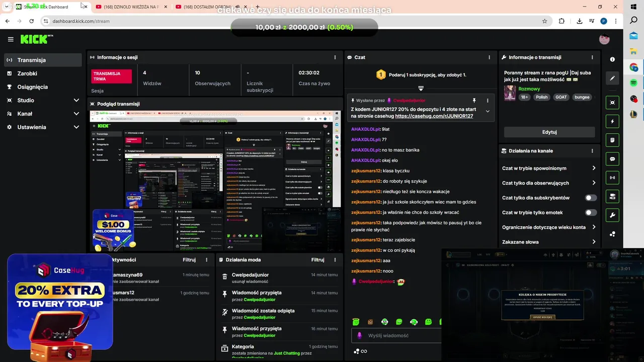
Task: Mute audio on the DOSTAŁEM OGROMNY browser tab
Action: pyautogui.click(x=237, y=7)
